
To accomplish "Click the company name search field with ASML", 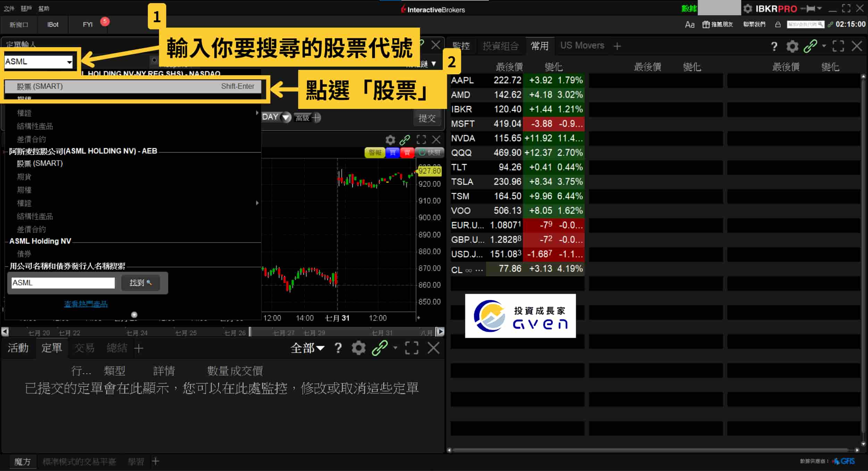I will pos(63,283).
